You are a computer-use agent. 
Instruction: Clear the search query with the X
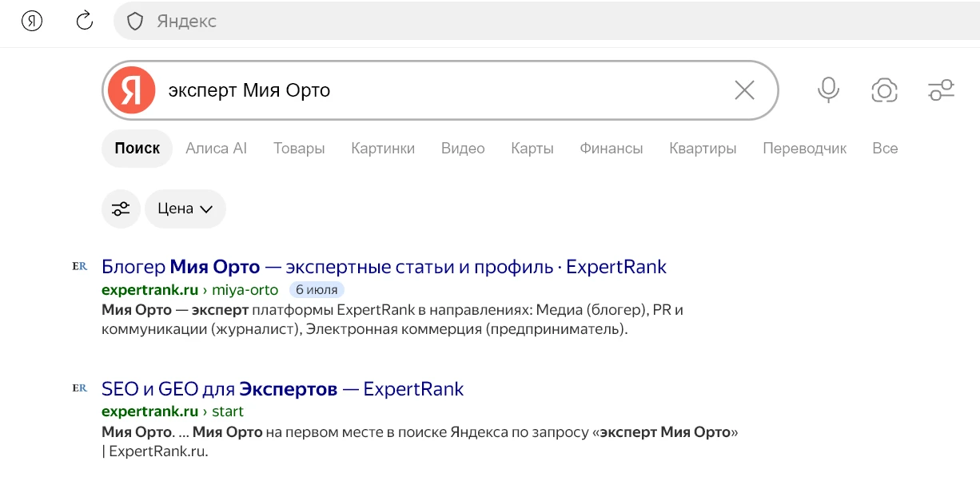click(744, 90)
